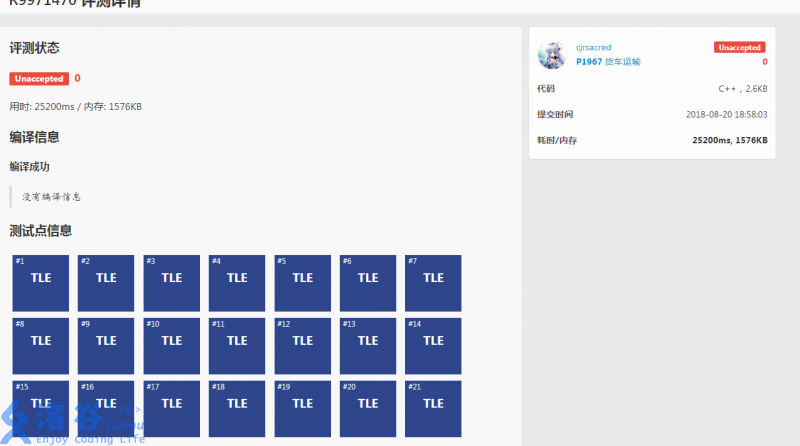Select test case #21 TLE block

coord(433,408)
